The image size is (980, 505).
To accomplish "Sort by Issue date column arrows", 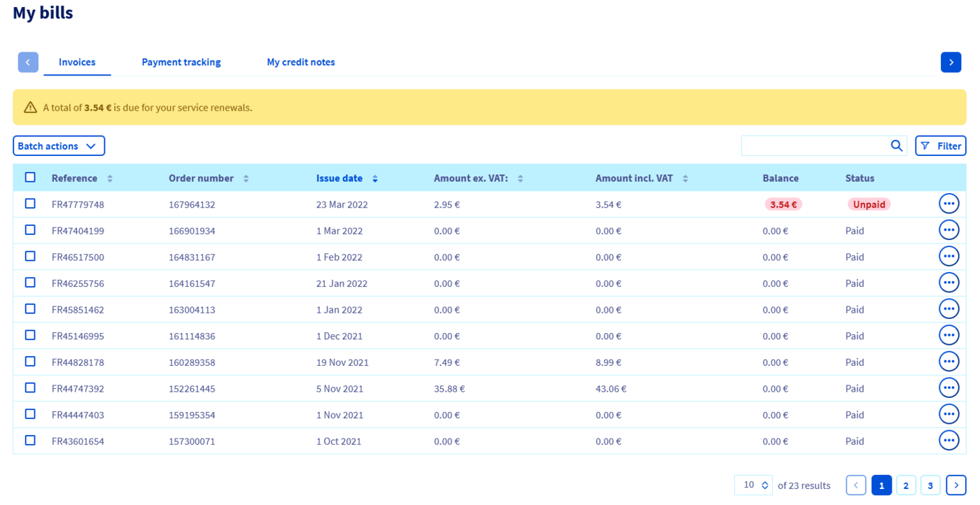I will pos(375,179).
